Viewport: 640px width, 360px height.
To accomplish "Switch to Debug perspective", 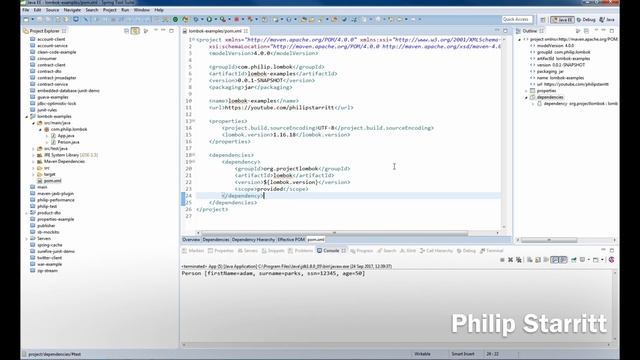I will [x=586, y=20].
